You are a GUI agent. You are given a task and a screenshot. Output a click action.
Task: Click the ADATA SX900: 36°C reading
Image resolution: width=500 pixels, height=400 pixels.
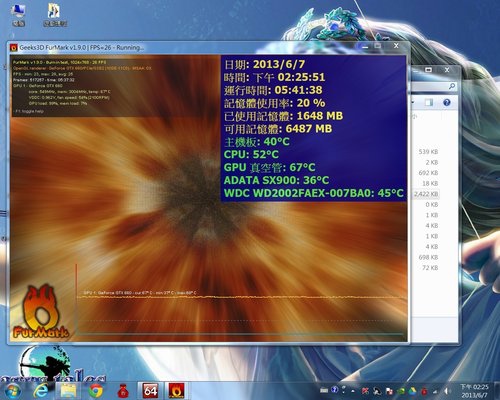pyautogui.click(x=276, y=180)
